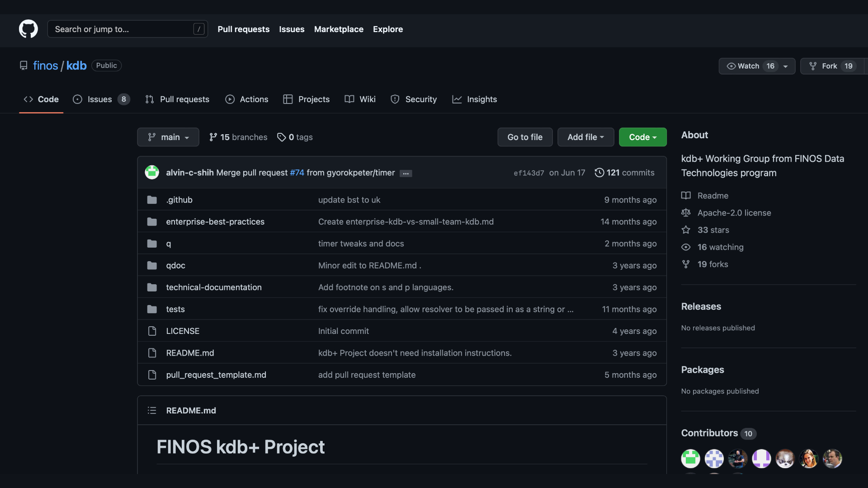Switch to the Code tab
The height and width of the screenshot is (488, 868).
pos(41,99)
